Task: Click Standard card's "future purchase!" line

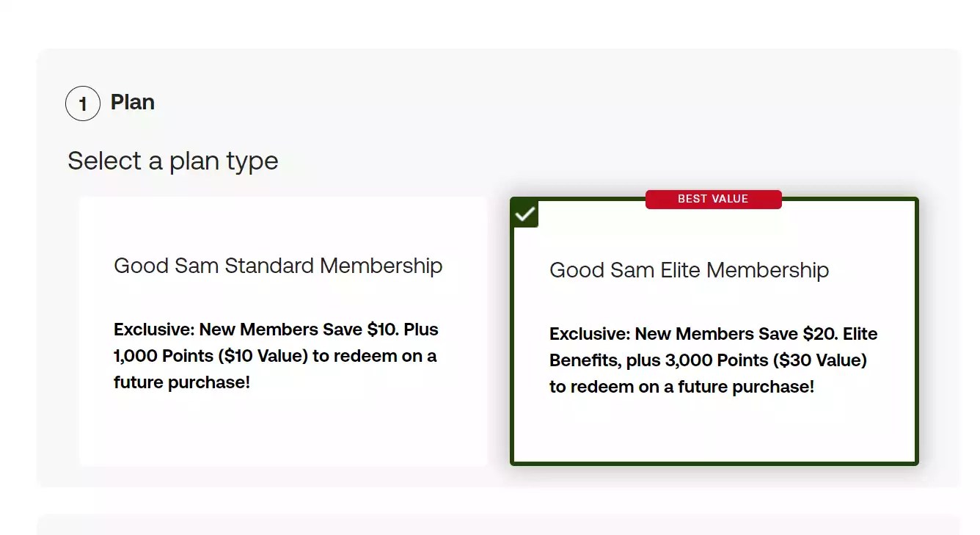Action: 182,382
